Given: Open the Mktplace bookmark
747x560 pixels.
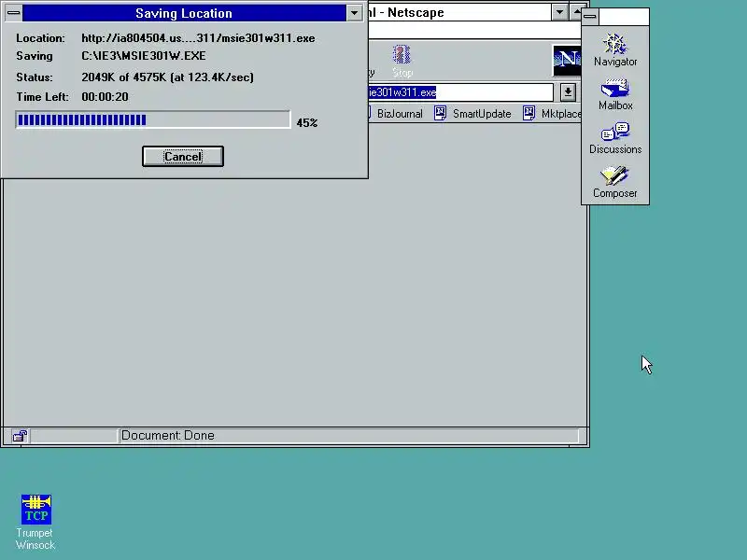Looking at the screenshot, I should coord(552,113).
